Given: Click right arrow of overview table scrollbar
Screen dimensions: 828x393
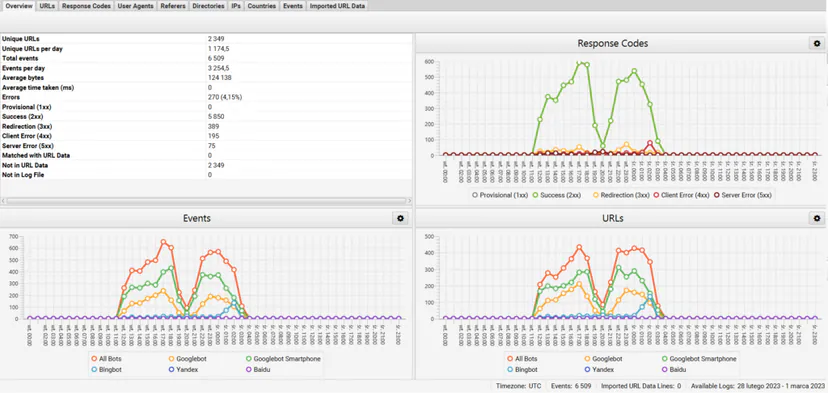Looking at the screenshot, I should (x=409, y=201).
